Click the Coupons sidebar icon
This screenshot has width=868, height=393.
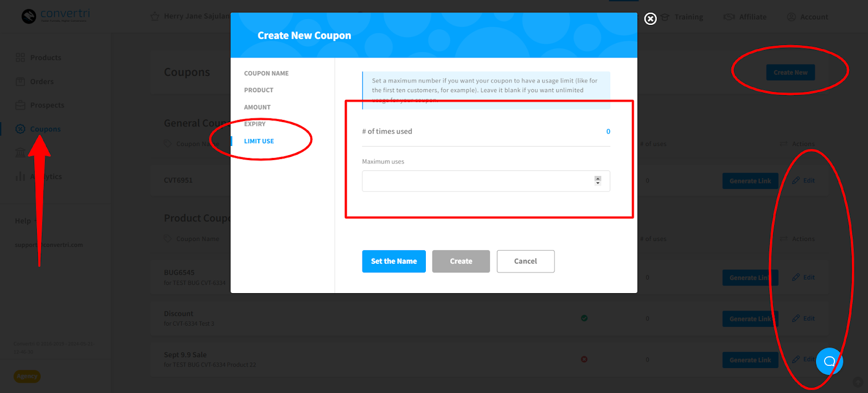coord(21,129)
